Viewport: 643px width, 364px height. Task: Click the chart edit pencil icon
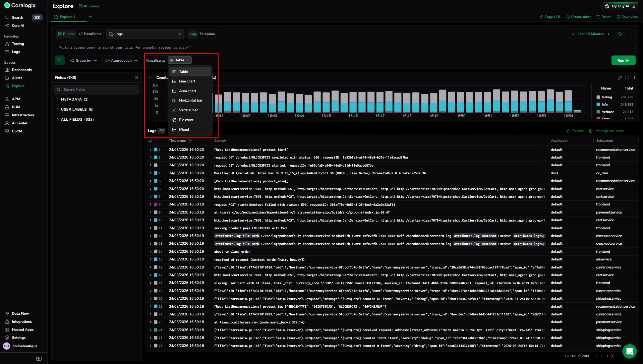point(620,78)
